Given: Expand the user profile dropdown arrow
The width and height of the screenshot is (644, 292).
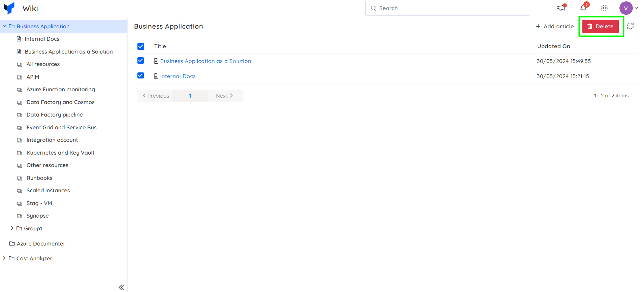Looking at the screenshot, I should [x=636, y=8].
